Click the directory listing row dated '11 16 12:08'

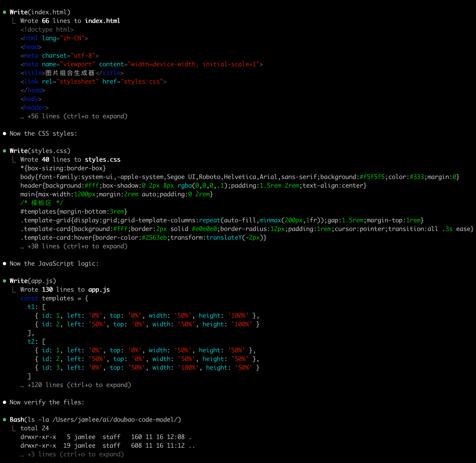coord(106,437)
